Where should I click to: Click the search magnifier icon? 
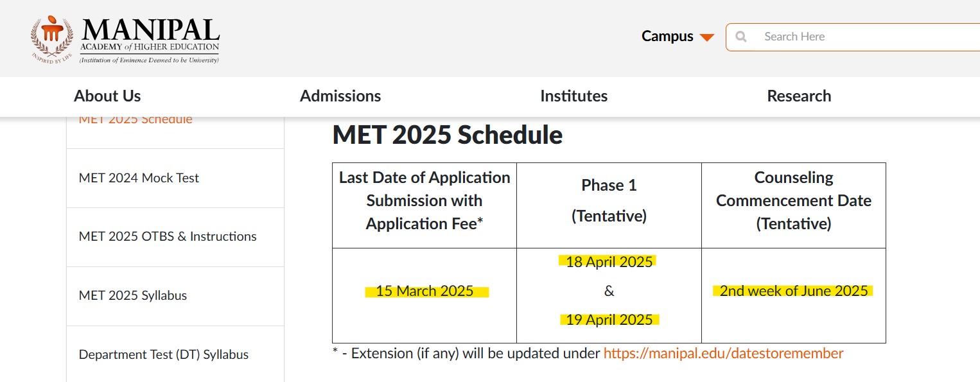(x=741, y=37)
